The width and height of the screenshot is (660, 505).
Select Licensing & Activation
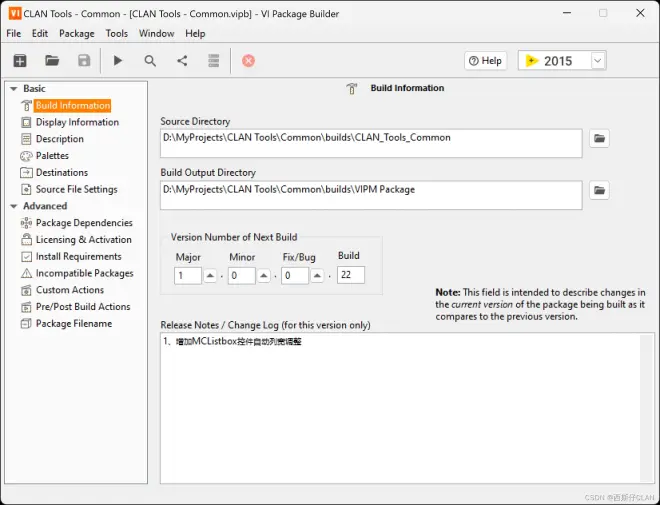coord(84,239)
